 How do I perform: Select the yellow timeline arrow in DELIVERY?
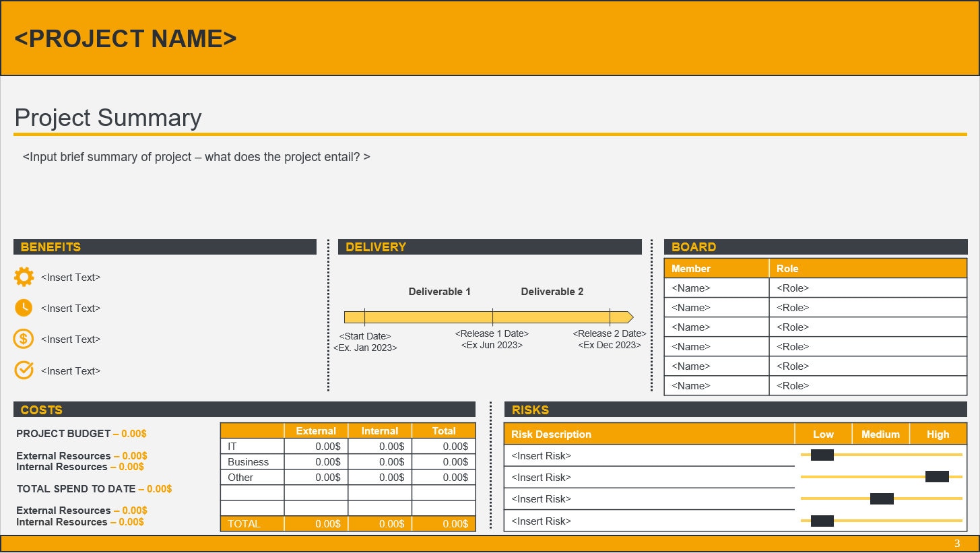tap(488, 317)
